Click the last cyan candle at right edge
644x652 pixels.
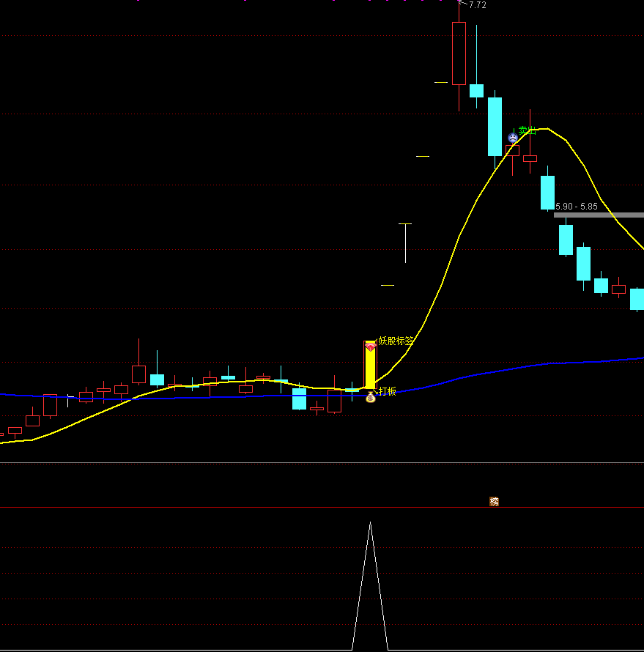pyautogui.click(x=637, y=299)
